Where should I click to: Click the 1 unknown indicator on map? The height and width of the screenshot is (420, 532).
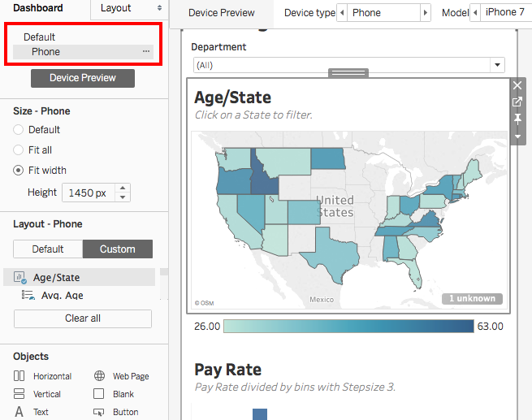472,298
